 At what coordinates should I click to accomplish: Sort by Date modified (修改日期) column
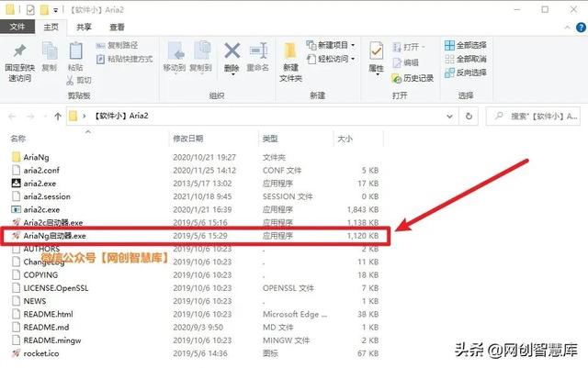(x=187, y=139)
